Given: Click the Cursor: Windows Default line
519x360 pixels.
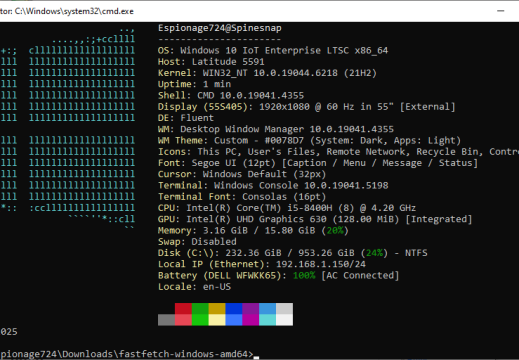Looking at the screenshot, I should (242, 174).
